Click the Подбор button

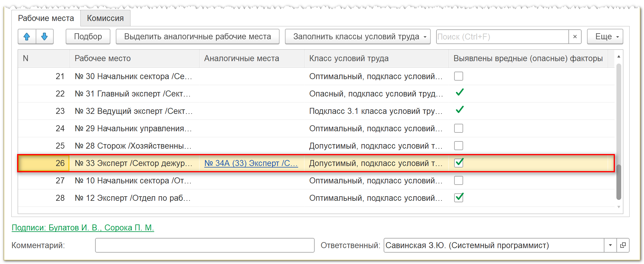88,37
